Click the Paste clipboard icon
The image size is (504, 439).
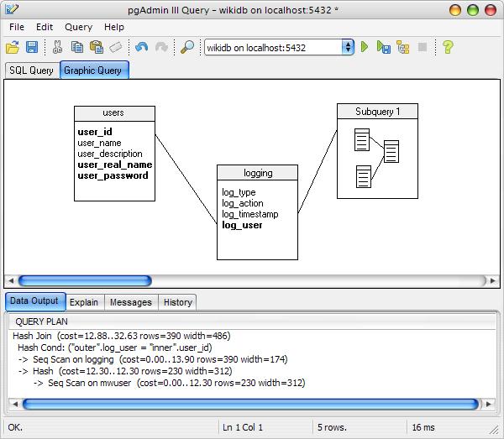tap(97, 47)
